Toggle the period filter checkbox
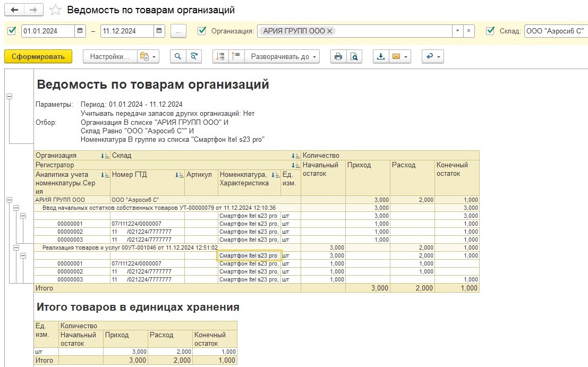This screenshot has width=588, height=367. [12, 31]
